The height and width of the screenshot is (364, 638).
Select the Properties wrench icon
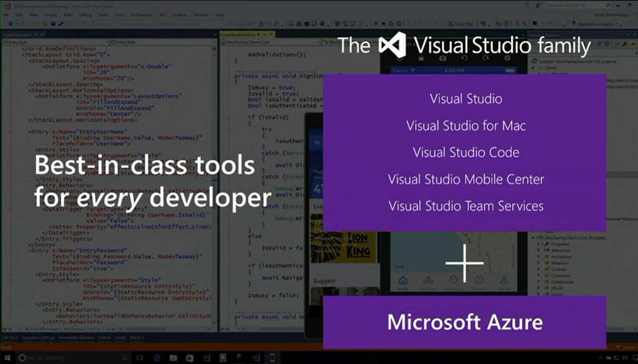546,244
